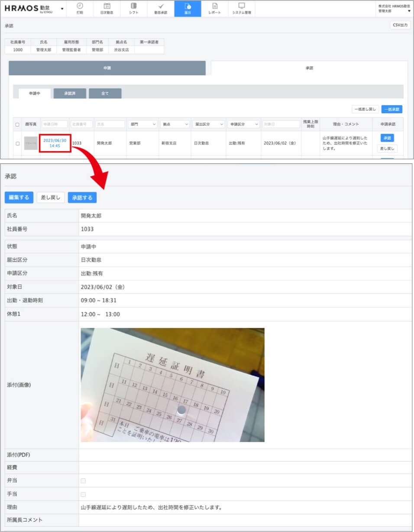Screen dimensions: 414x532
Task: Tick the select-all checkbox in table header
Action: pyautogui.click(x=17, y=125)
